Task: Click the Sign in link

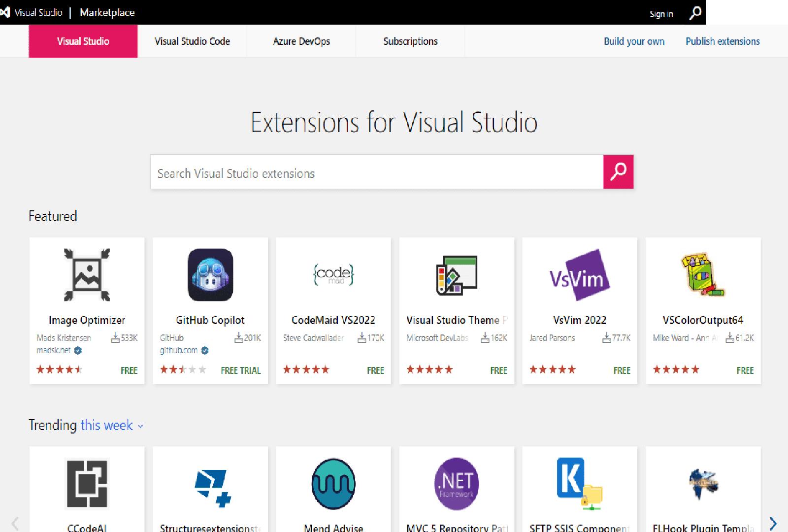Action: (661, 14)
